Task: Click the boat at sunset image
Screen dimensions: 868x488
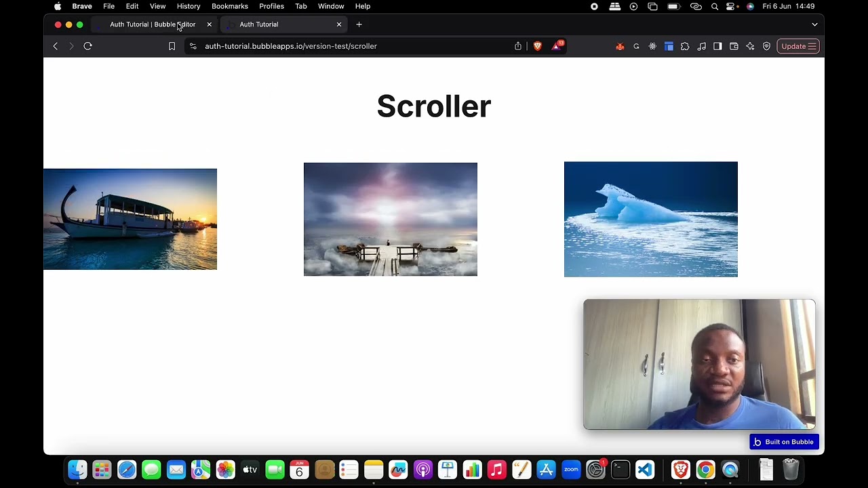Action: pos(130,219)
